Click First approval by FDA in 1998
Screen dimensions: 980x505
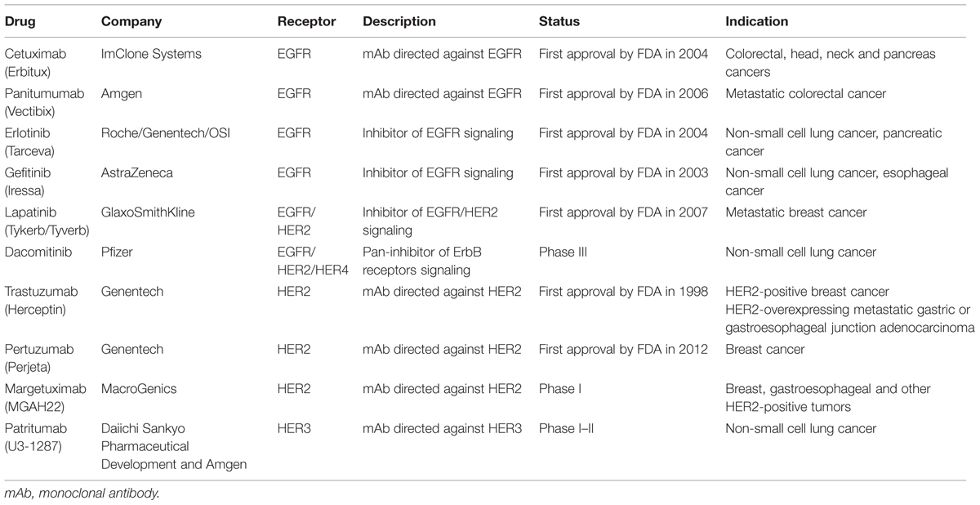click(625, 292)
